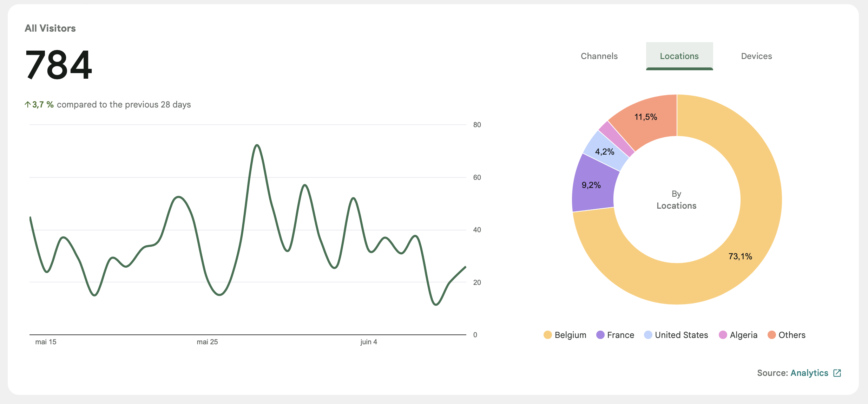Select the Locations tab

(x=679, y=56)
